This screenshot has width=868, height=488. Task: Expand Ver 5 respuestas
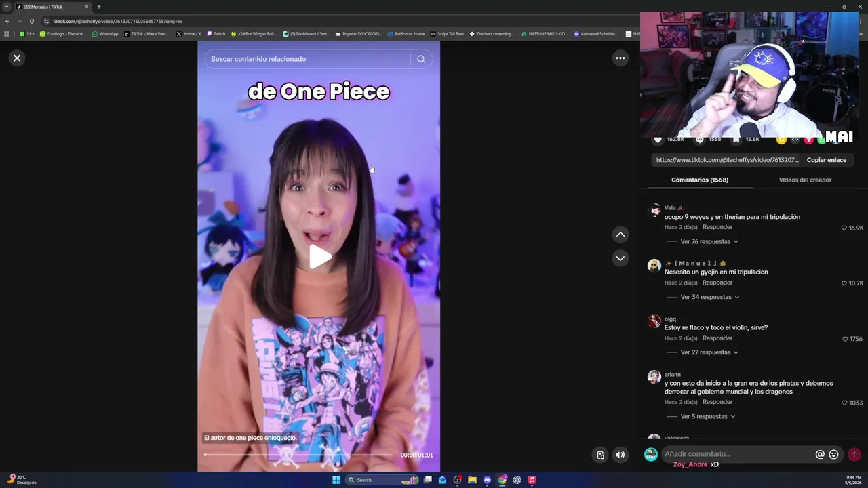tap(708, 416)
